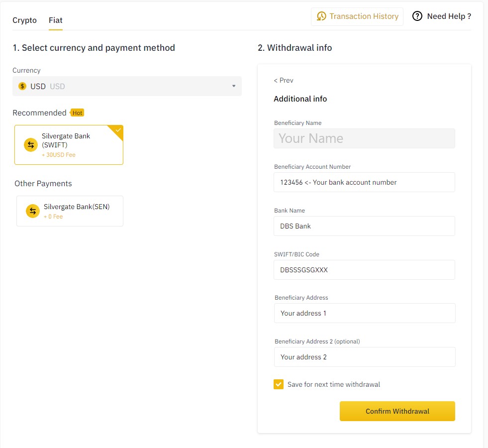Go back using the < Prev link
This screenshot has height=448, width=488.
coord(283,80)
